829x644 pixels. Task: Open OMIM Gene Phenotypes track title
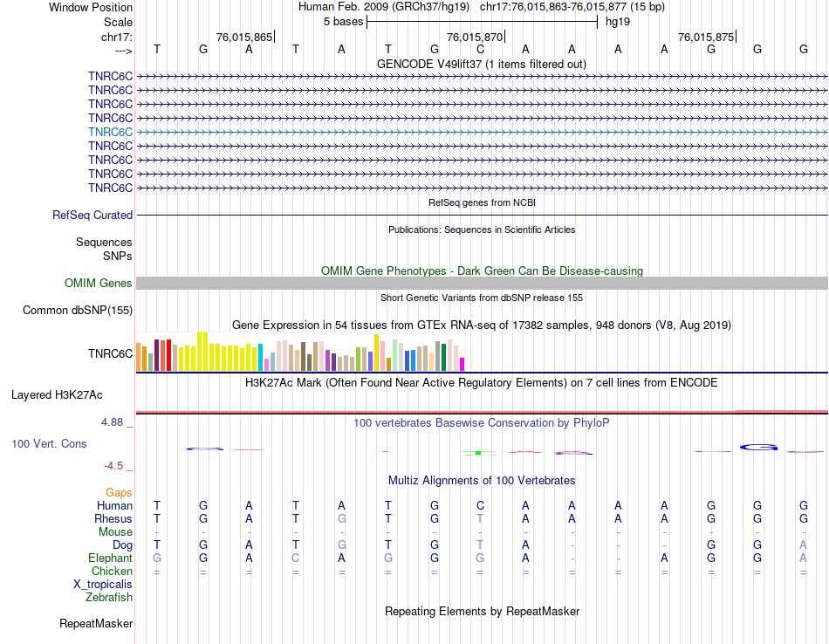[482, 271]
